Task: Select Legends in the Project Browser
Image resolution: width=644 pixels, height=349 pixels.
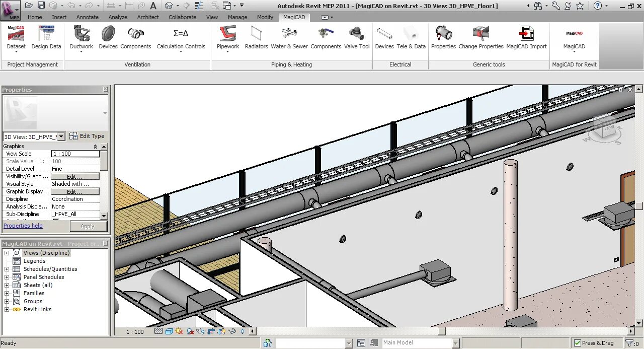Action: coord(34,261)
